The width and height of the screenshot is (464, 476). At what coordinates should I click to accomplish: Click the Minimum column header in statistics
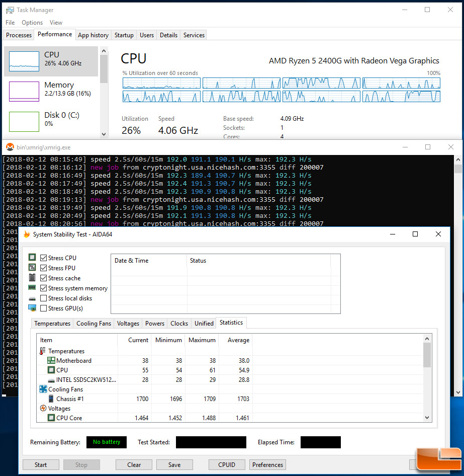tap(168, 340)
